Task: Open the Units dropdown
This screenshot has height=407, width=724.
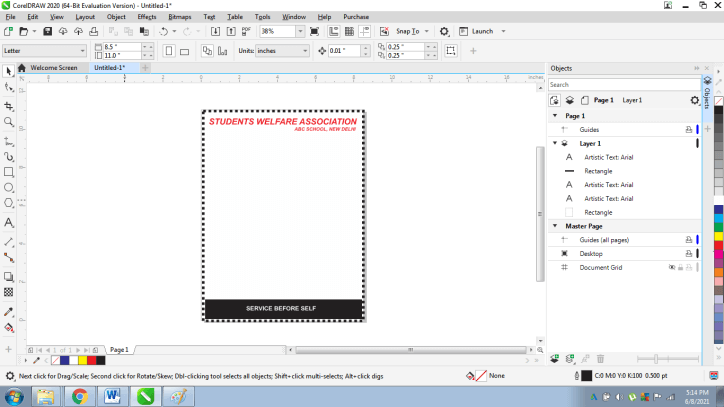Action: tap(303, 50)
